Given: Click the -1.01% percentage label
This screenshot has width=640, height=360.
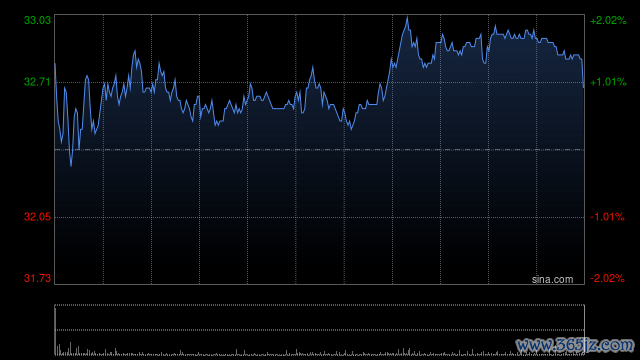Looking at the screenshot, I should 607,217.
